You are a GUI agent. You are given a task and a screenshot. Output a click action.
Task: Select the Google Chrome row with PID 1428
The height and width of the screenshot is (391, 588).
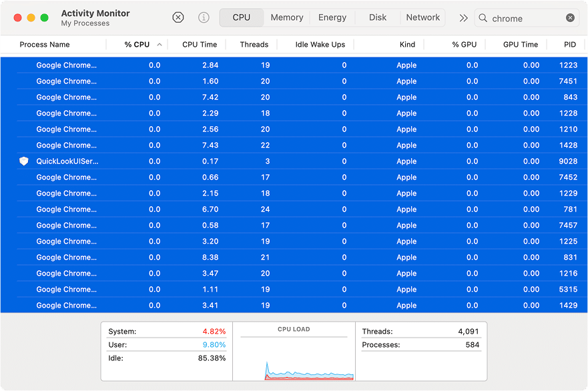[x=294, y=145]
